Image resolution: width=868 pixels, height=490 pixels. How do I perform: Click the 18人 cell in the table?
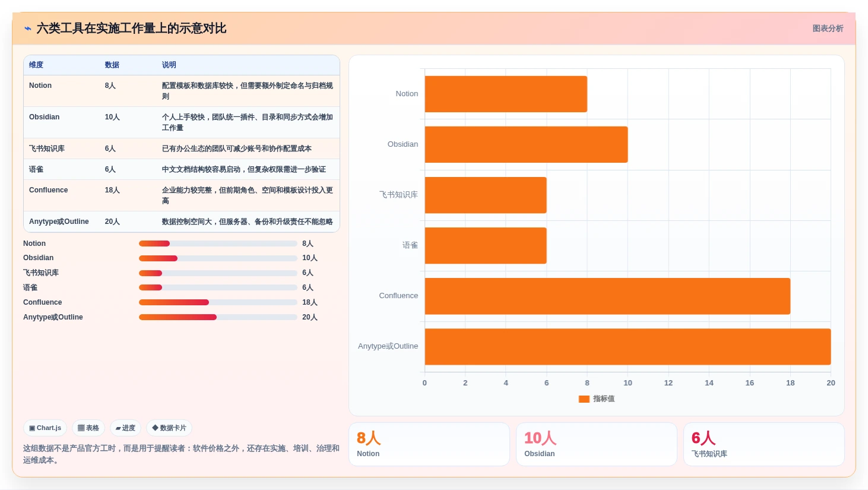[x=112, y=190]
